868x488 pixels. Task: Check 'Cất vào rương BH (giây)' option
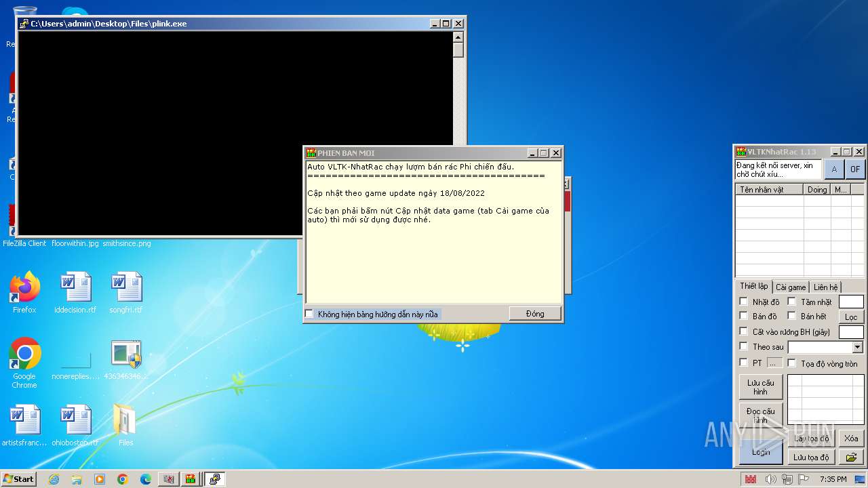[743, 331]
